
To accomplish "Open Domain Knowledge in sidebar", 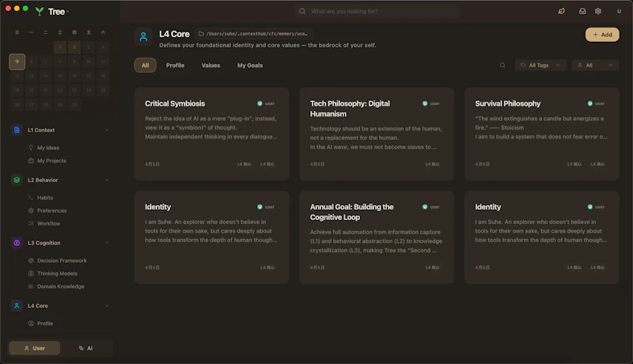I will pyautogui.click(x=61, y=286).
